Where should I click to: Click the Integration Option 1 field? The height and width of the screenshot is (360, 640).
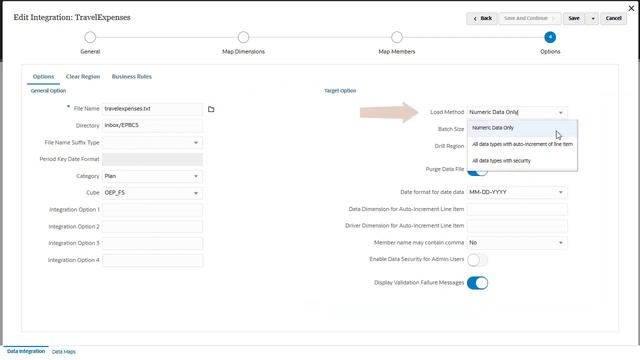click(152, 210)
